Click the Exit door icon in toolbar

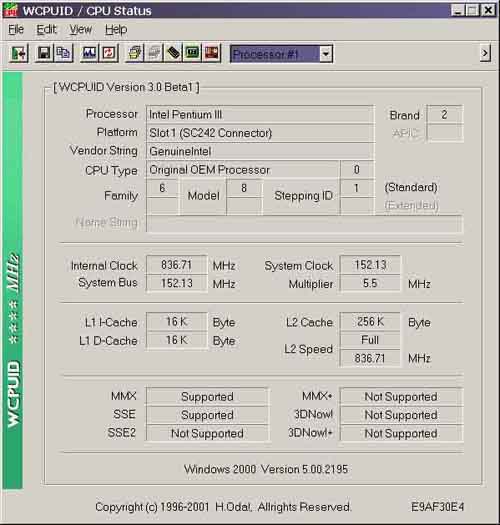click(x=18, y=54)
